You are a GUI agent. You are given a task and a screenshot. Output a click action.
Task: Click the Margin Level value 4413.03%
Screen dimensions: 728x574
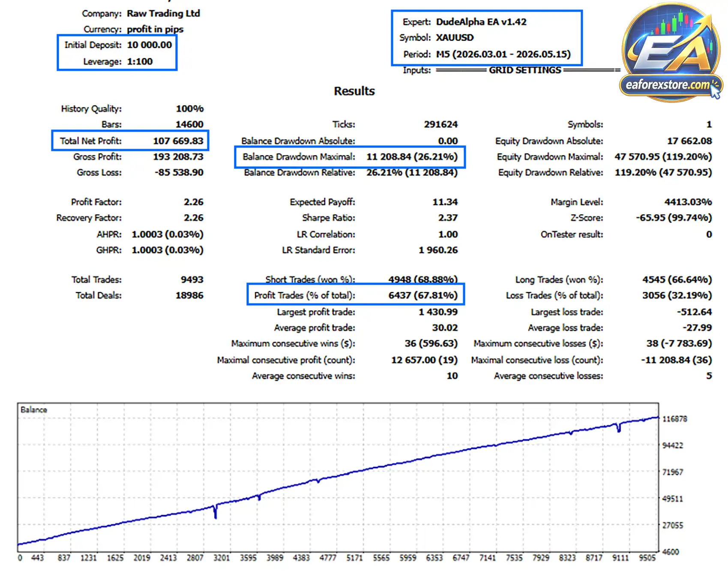[x=688, y=202]
